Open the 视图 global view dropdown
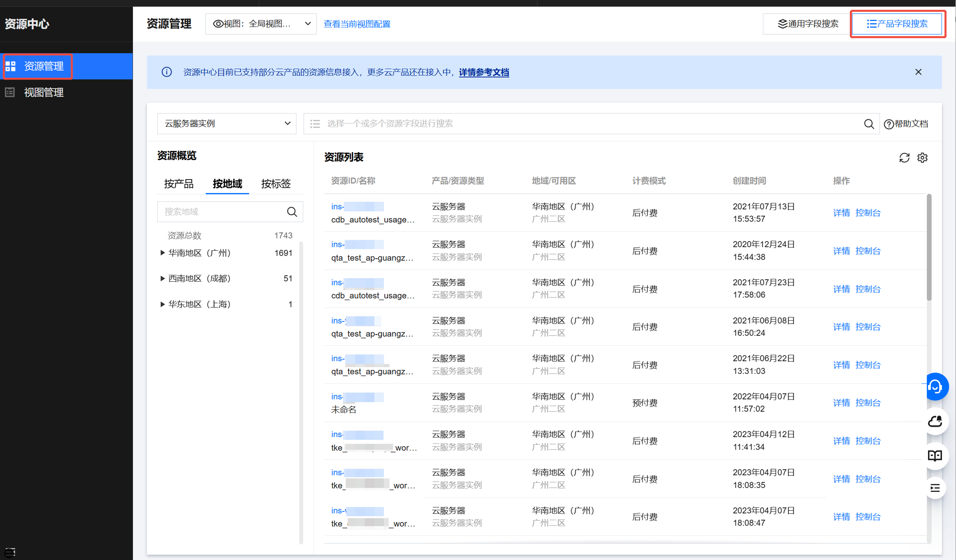This screenshot has width=956, height=560. 261,24
